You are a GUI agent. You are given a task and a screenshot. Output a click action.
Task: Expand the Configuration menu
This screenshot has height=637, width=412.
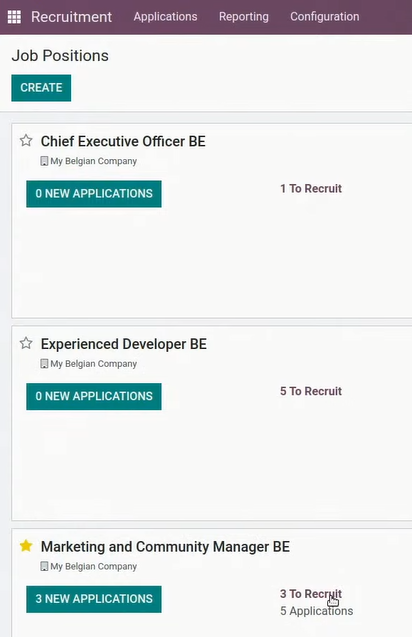tap(325, 17)
